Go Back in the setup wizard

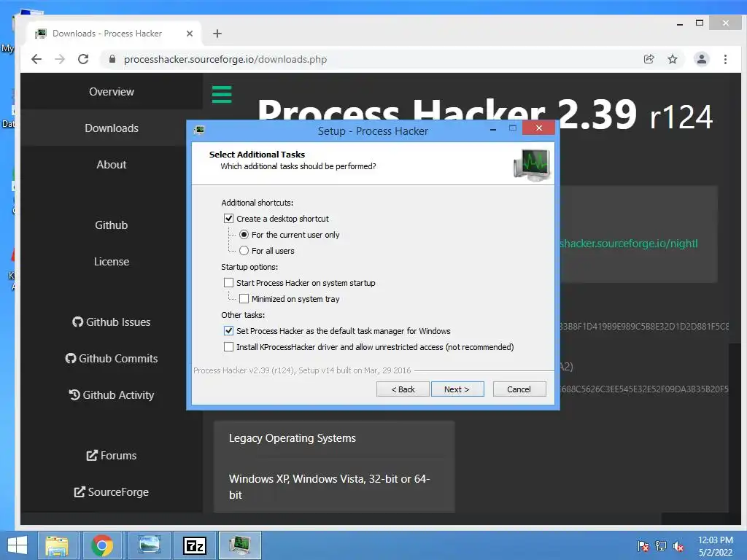[403, 389]
